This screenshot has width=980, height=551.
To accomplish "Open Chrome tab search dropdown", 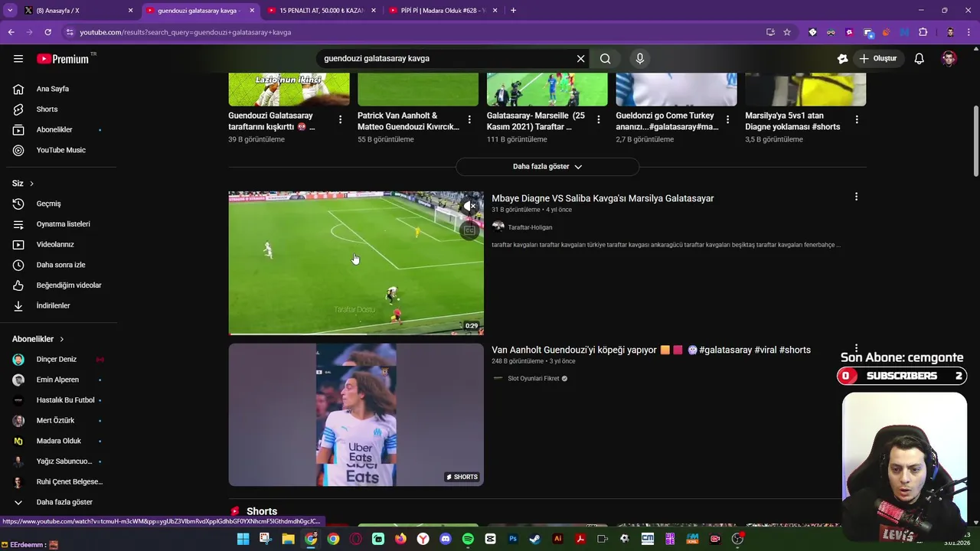I will [x=10, y=11].
